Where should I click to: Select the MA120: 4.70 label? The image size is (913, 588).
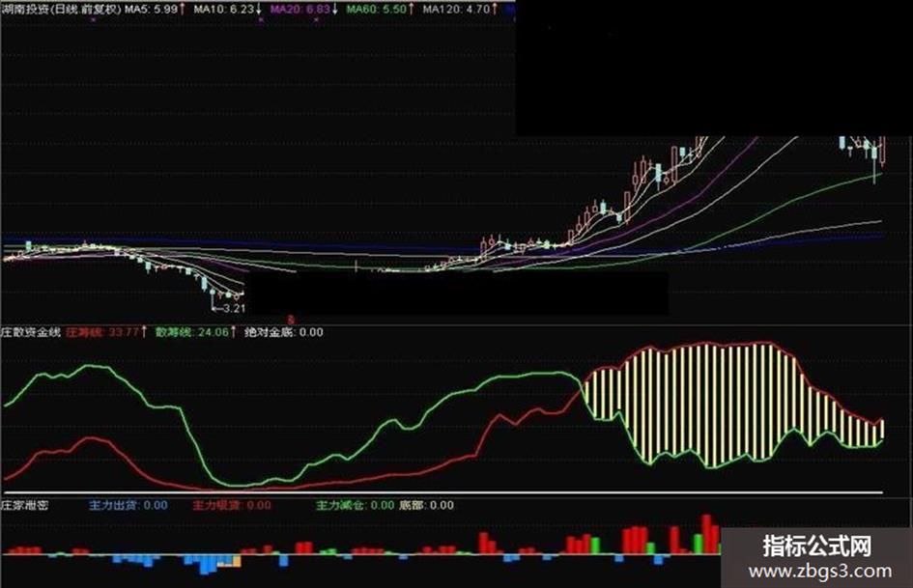460,9
